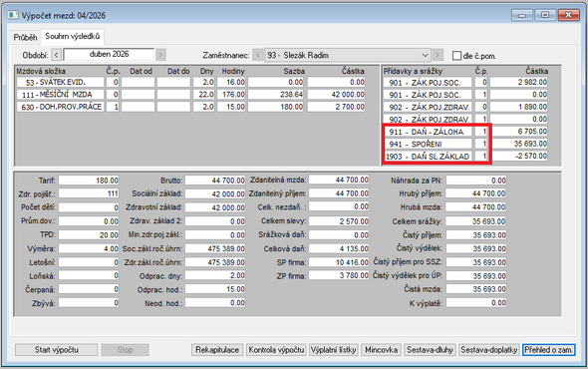Viewport: 588px width, 369px height.
Task: Click the Celkem slevy field
Action: click(x=339, y=221)
